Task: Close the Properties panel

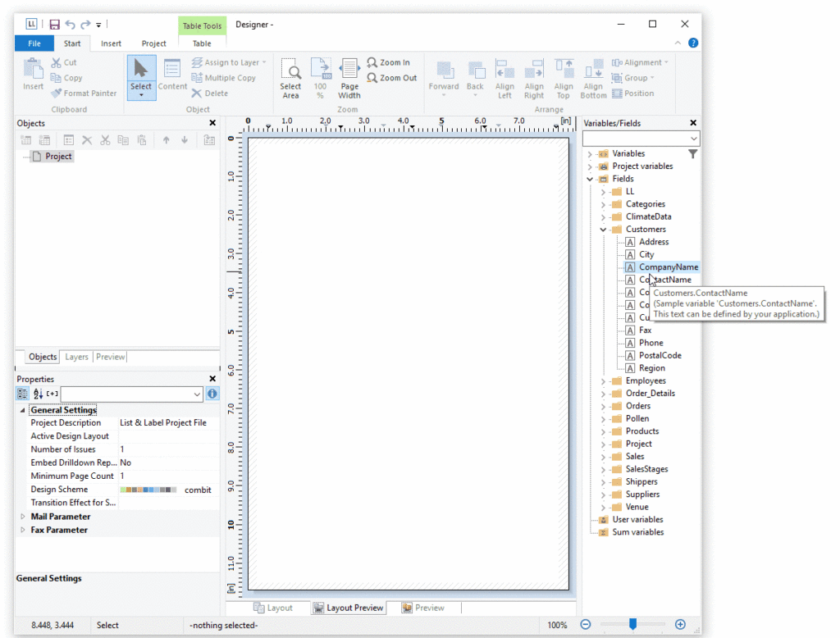Action: [212, 379]
